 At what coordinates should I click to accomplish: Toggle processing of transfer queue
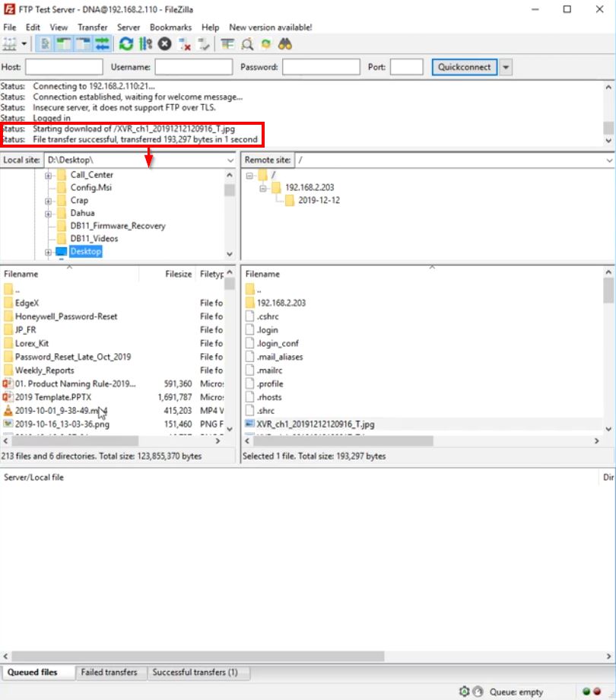click(145, 44)
